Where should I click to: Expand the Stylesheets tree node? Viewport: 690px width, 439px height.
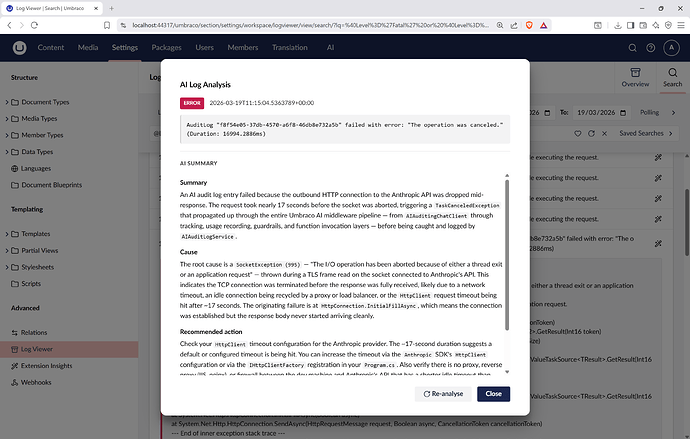point(7,267)
